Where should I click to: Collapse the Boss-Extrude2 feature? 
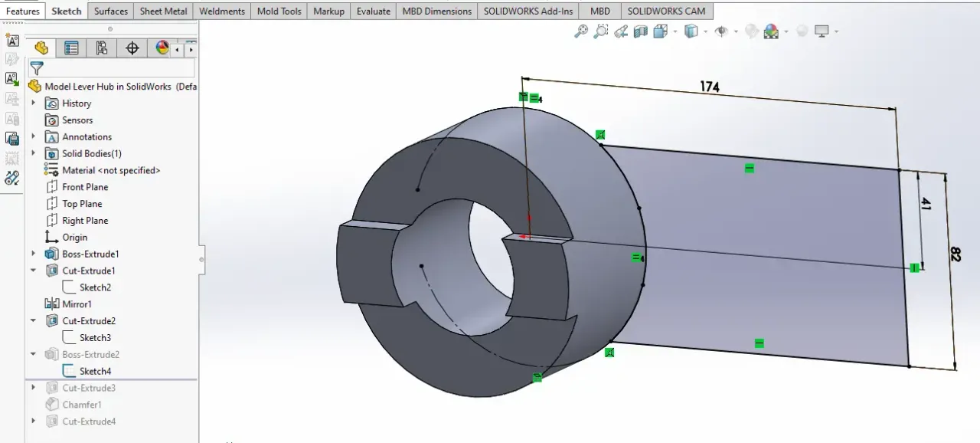pyautogui.click(x=34, y=354)
